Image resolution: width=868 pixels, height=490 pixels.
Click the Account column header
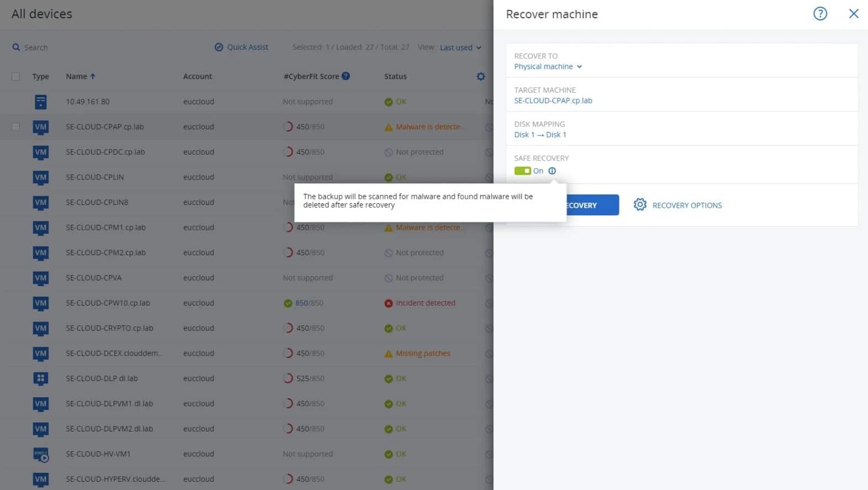click(197, 76)
